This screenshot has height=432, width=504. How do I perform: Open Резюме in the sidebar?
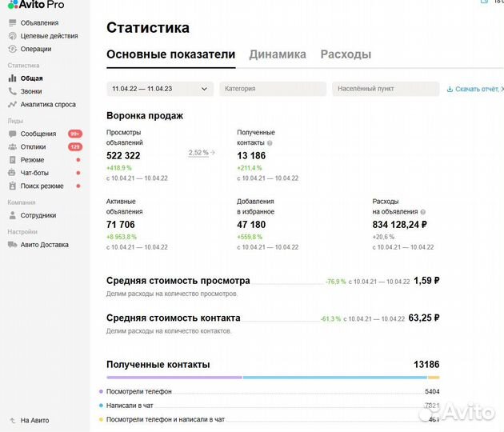33,160
